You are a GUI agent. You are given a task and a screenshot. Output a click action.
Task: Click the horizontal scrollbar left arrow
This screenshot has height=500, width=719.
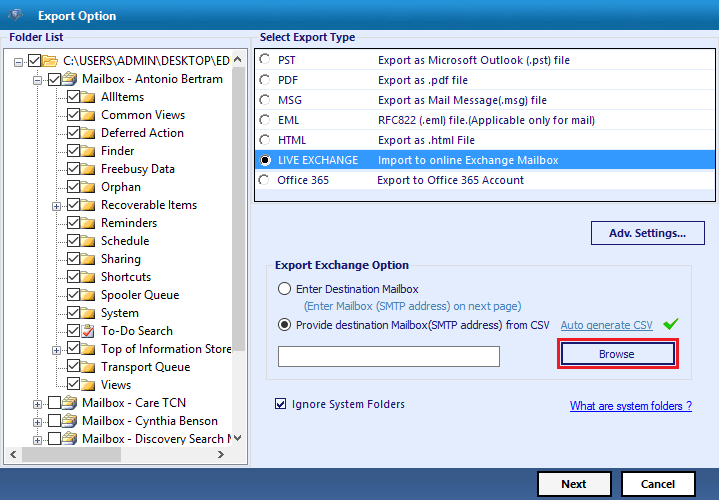click(x=13, y=454)
